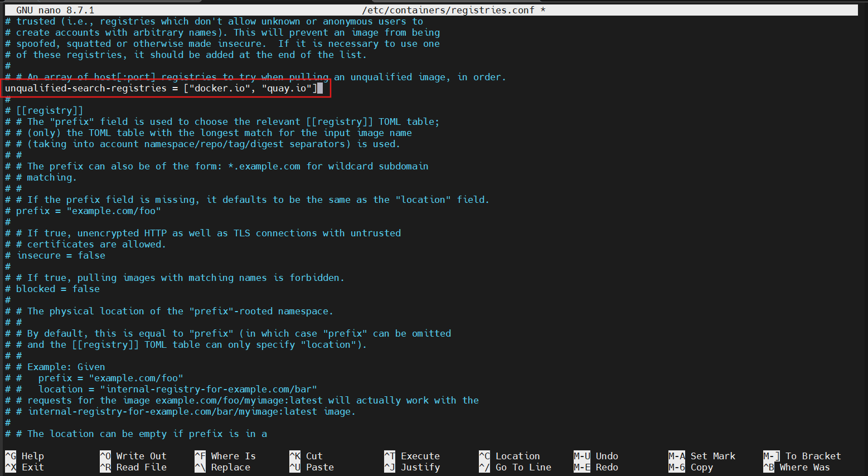868x476 pixels.
Task: Select the ^J Justify shortcut
Action: (x=412, y=467)
